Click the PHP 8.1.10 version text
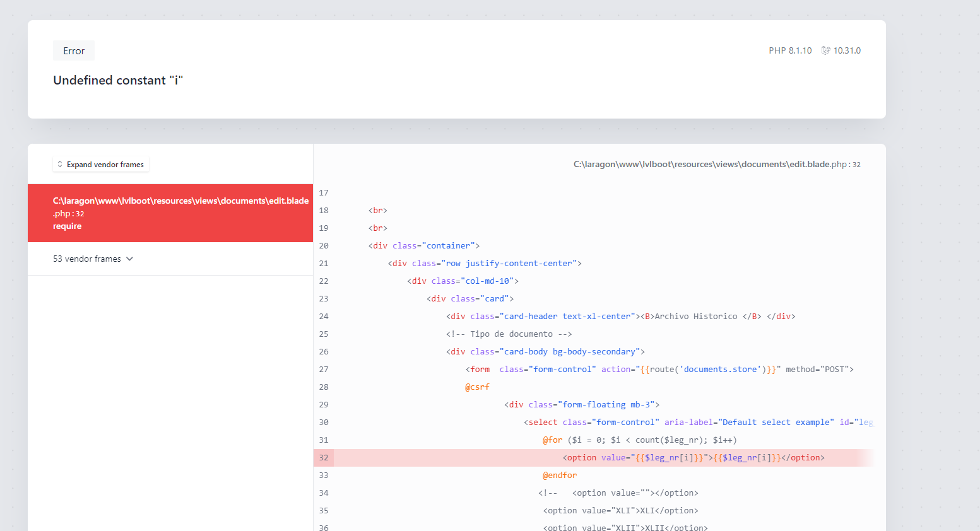The height and width of the screenshot is (531, 980). (790, 50)
